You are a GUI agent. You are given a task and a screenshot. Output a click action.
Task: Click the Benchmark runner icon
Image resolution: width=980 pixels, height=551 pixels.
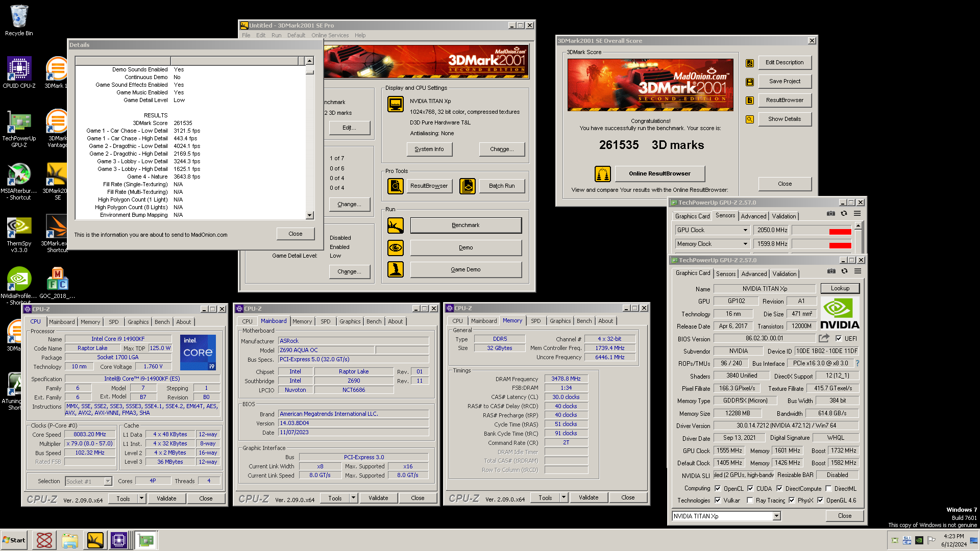click(x=396, y=225)
